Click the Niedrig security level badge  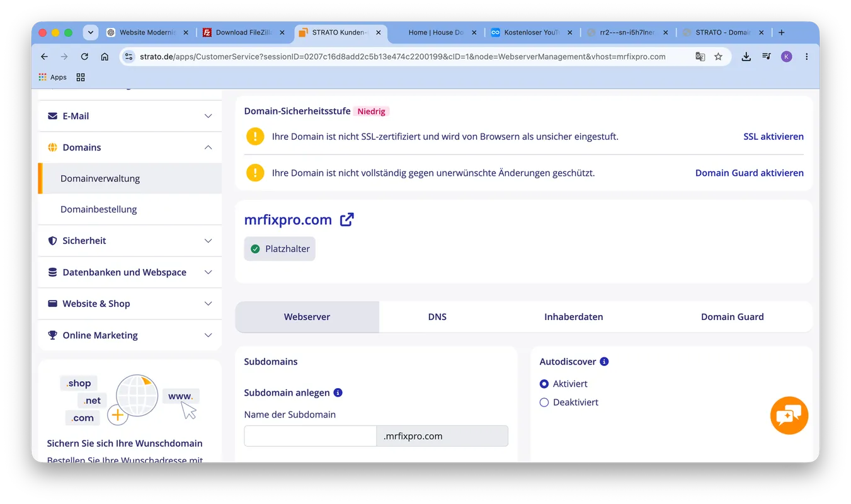[x=371, y=112]
